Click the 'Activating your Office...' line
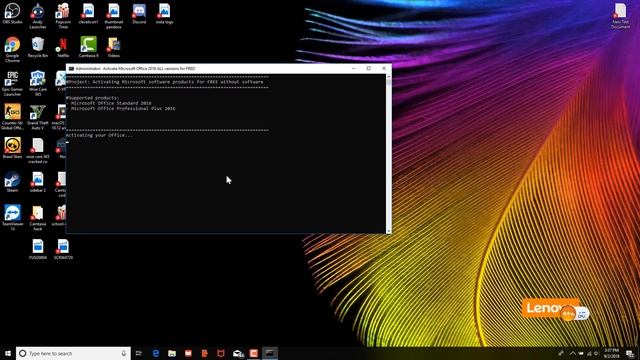 click(99, 135)
